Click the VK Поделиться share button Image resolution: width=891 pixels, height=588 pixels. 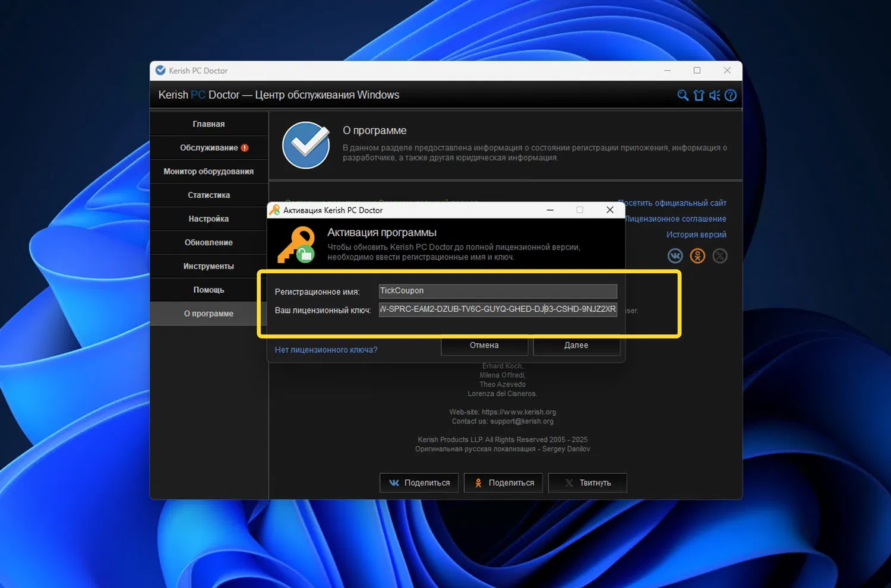click(x=419, y=483)
